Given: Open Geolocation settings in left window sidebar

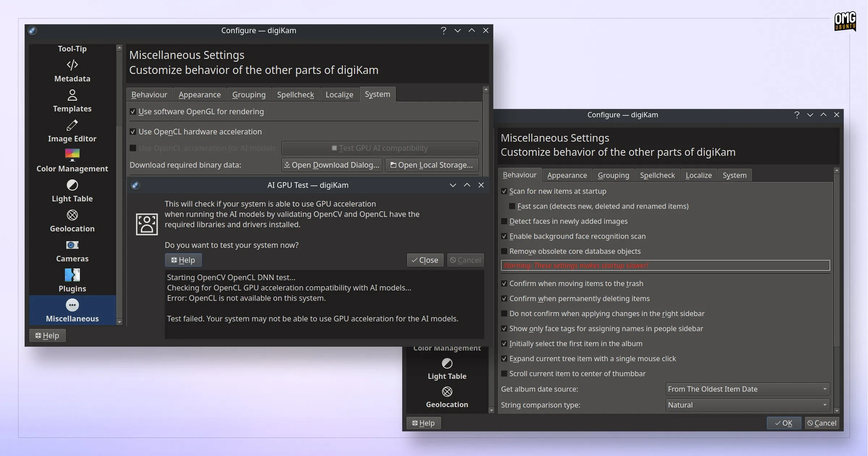Looking at the screenshot, I should click(72, 221).
